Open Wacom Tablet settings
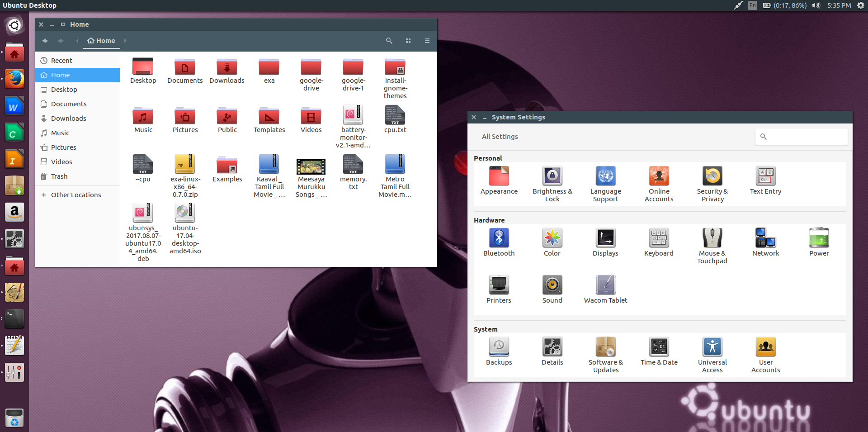This screenshot has height=432, width=868. click(x=605, y=290)
